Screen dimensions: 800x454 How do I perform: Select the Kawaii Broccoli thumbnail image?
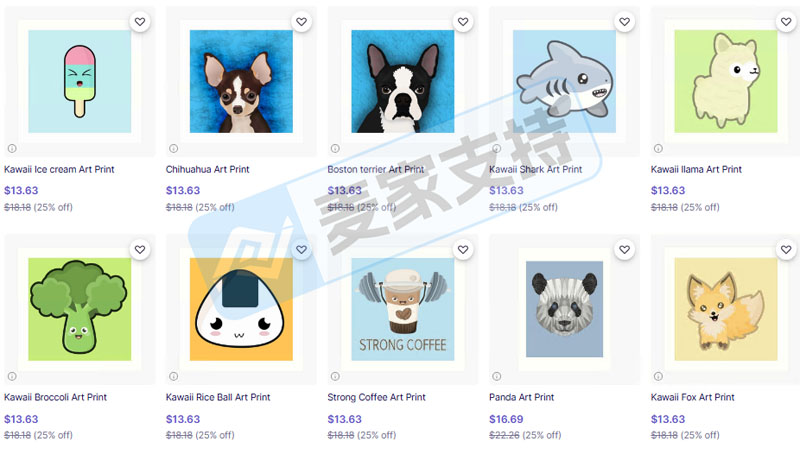(80, 310)
